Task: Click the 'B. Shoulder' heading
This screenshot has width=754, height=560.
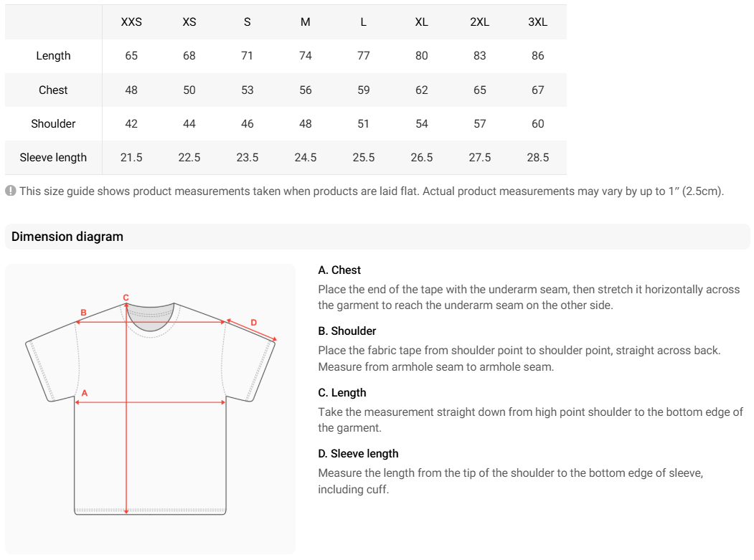Action: [347, 331]
